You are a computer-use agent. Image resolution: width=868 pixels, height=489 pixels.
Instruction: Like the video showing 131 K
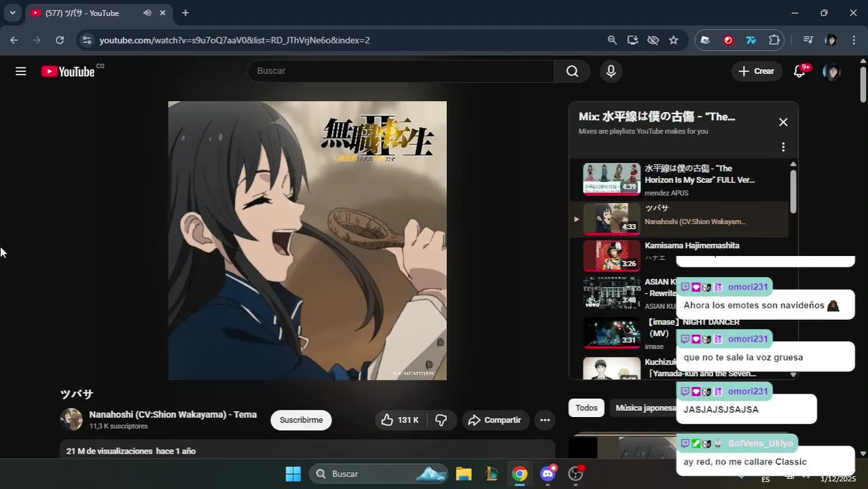click(400, 420)
